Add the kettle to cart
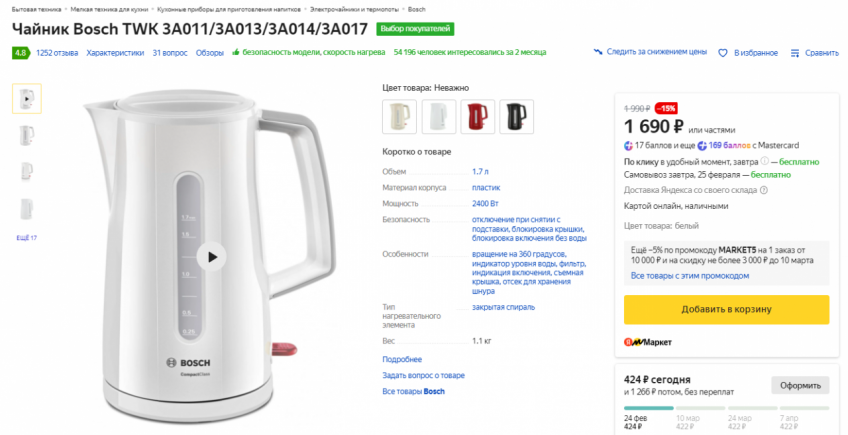The width and height of the screenshot is (848, 435). pyautogui.click(x=726, y=309)
